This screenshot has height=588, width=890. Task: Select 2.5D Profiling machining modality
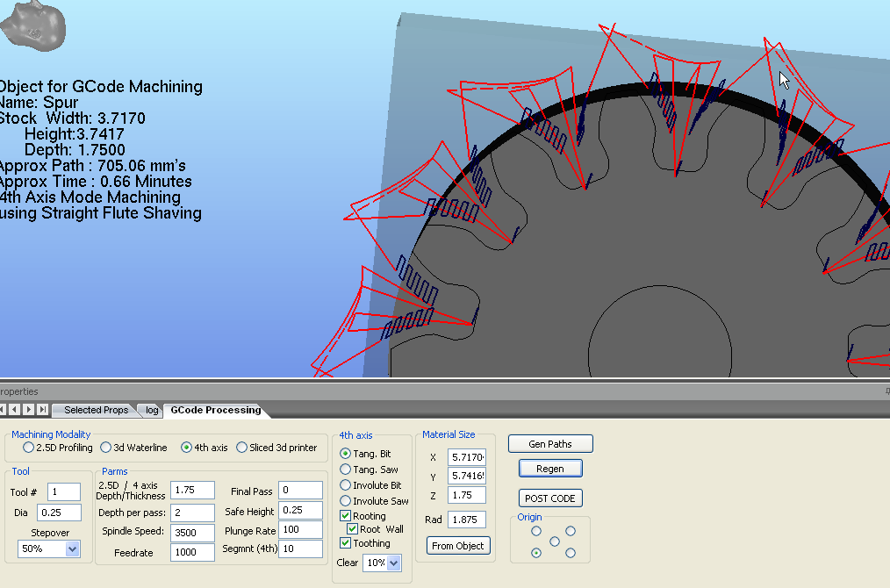point(29,448)
